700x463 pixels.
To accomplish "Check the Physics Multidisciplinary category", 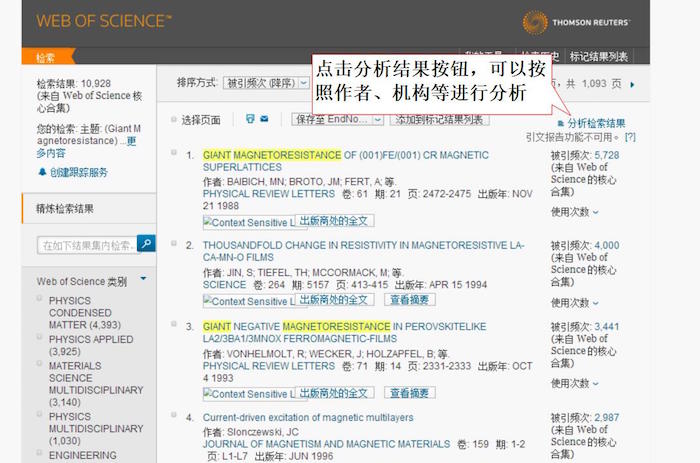I will point(39,414).
